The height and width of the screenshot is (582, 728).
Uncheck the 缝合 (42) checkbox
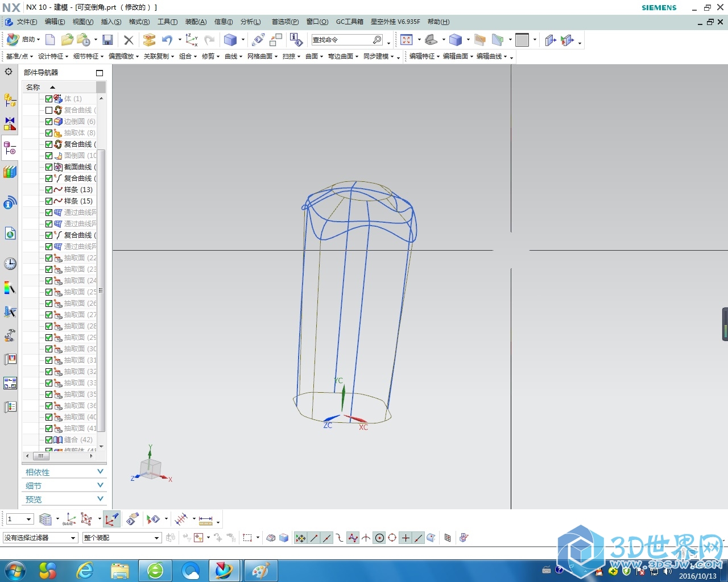tap(49, 440)
